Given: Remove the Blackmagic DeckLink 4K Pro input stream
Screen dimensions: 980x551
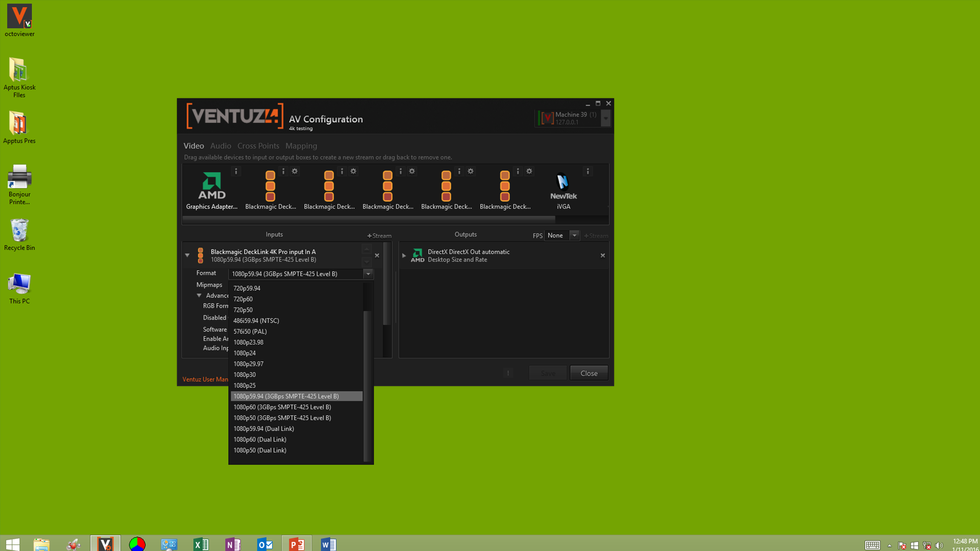Looking at the screenshot, I should pos(377,256).
